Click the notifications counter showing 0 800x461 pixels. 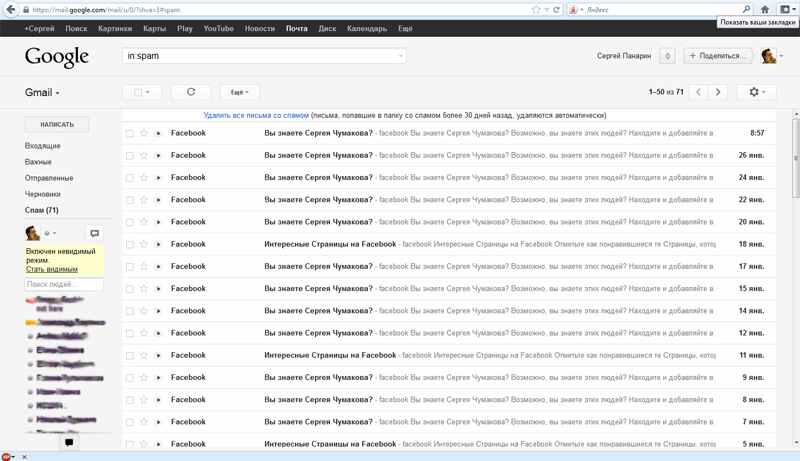(x=667, y=56)
